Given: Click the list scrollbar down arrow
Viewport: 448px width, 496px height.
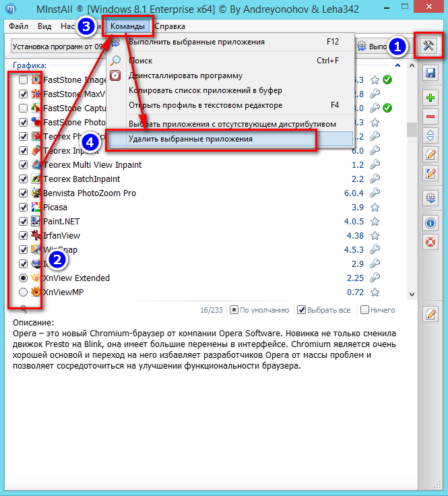Looking at the screenshot, I should pos(411,294).
